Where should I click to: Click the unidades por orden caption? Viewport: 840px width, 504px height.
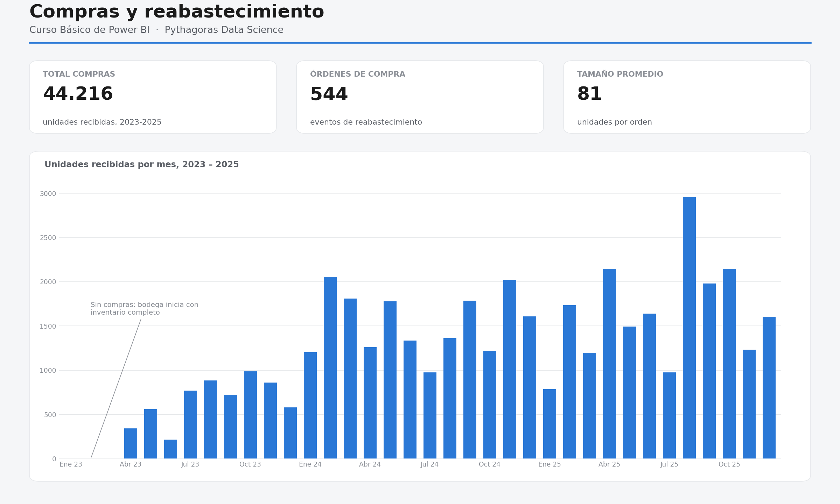point(614,122)
